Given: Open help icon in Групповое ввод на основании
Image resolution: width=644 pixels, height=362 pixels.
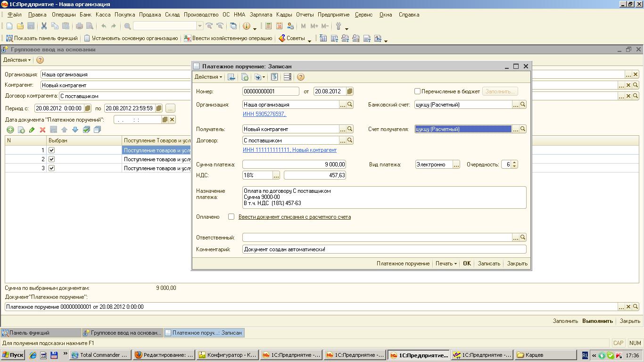Looking at the screenshot, I should (40, 60).
